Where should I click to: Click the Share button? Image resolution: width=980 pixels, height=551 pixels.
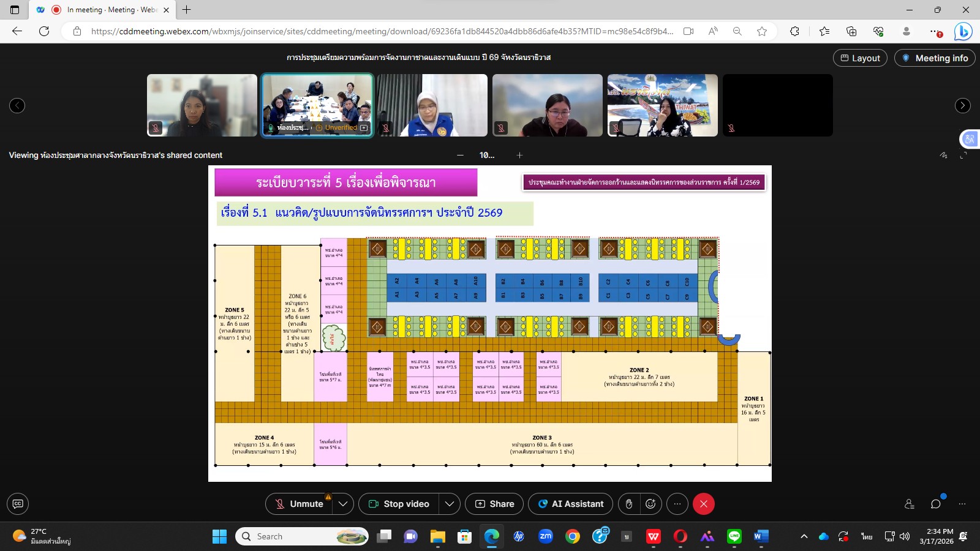tap(494, 504)
